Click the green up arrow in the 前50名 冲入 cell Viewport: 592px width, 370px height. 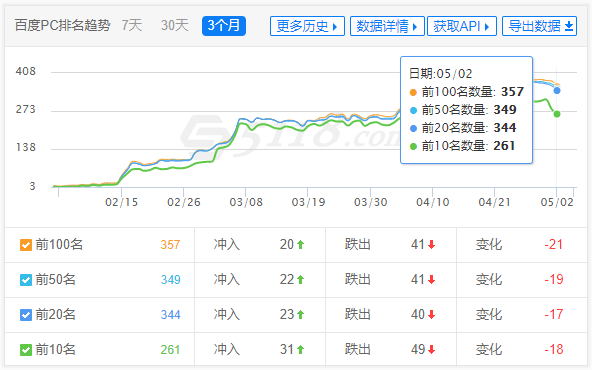(x=301, y=280)
